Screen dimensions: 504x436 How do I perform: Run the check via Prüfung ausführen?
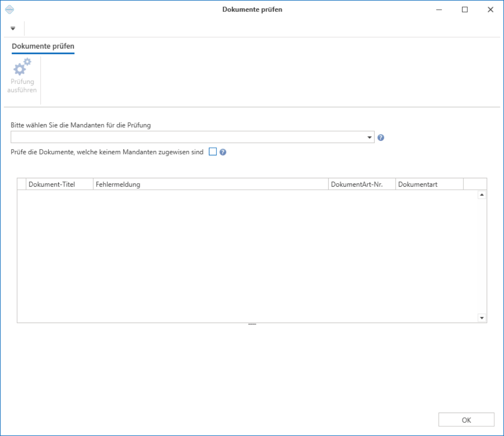[22, 76]
